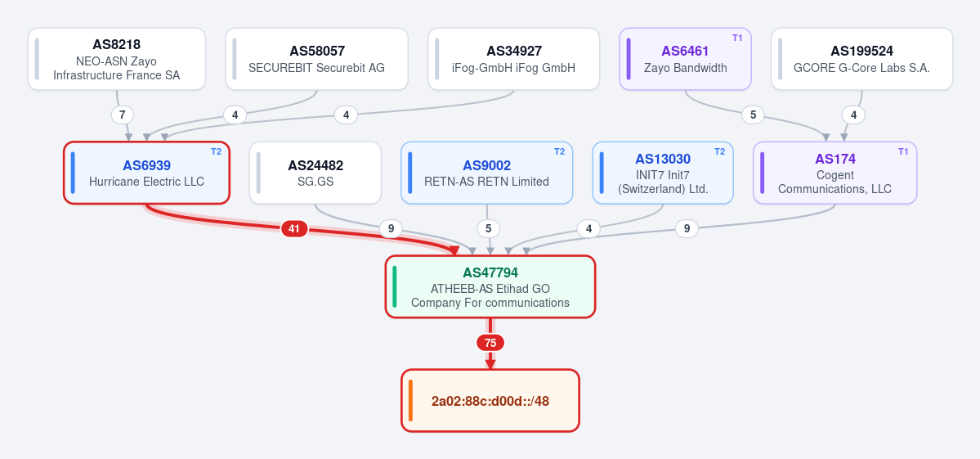The height and width of the screenshot is (459, 980).
Task: Click the T1 badge on AS174
Action: 903,152
